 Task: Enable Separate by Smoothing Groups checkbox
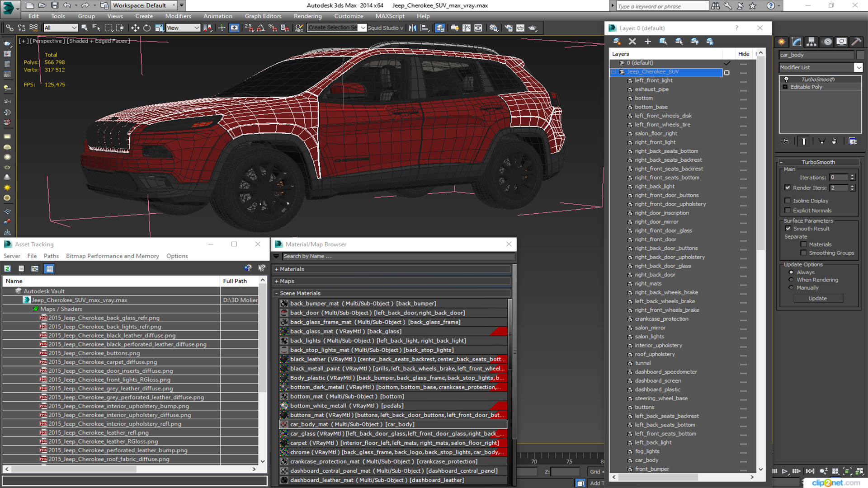point(803,253)
